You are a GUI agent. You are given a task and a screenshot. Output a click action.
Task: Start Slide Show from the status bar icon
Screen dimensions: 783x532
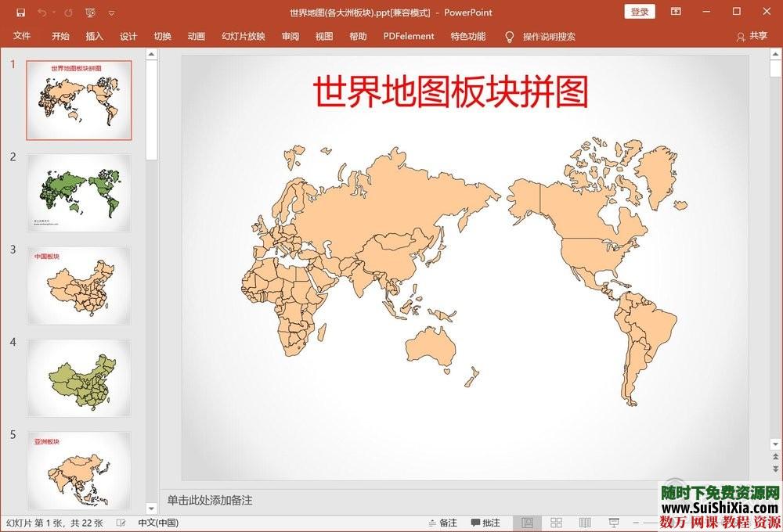click(614, 522)
